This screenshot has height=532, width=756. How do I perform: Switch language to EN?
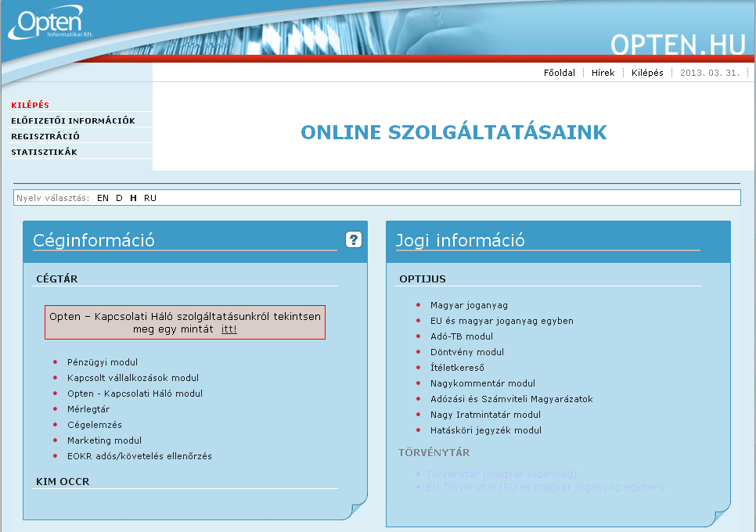(x=103, y=198)
